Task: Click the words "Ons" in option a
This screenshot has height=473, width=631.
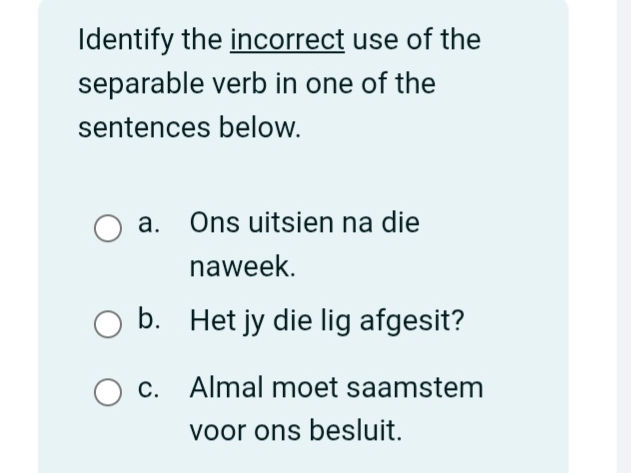Action: click(x=212, y=222)
